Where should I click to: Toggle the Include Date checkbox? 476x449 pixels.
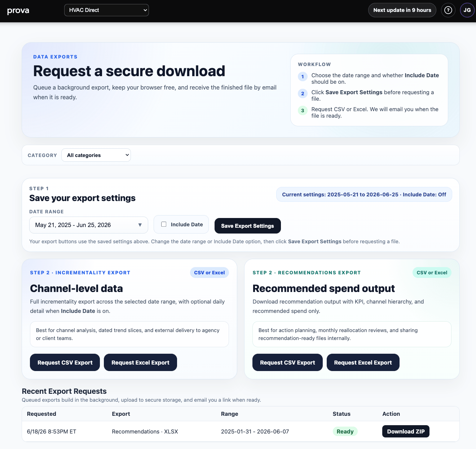click(x=164, y=224)
